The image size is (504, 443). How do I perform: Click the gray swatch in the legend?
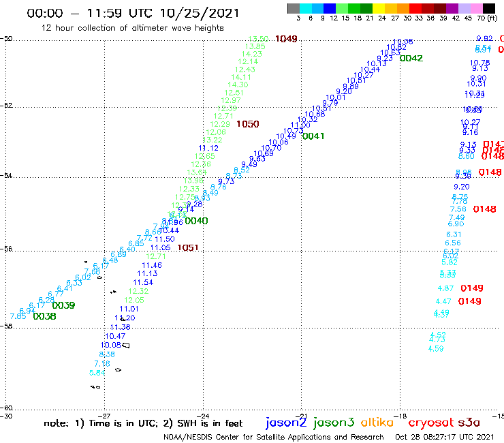(294, 8)
